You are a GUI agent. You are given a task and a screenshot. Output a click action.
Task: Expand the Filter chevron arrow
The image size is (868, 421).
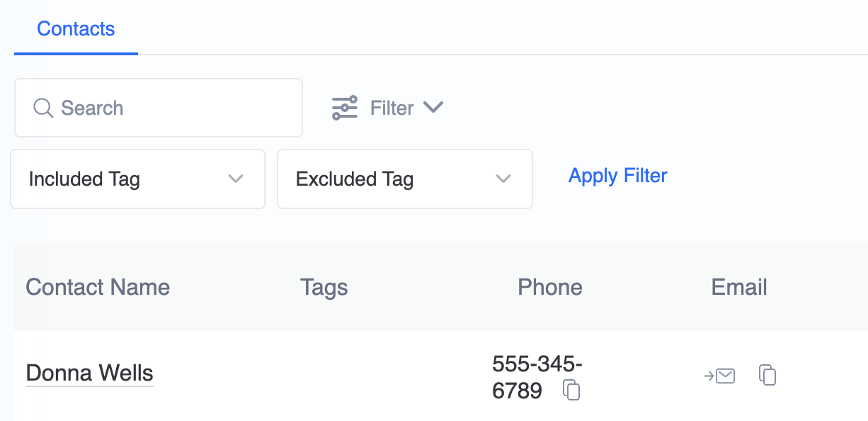click(433, 107)
